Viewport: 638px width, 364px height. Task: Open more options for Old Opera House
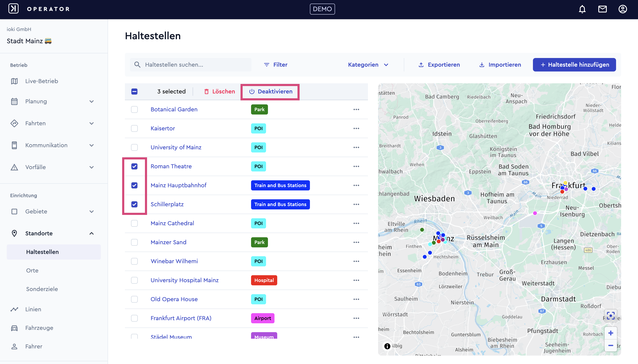356,299
